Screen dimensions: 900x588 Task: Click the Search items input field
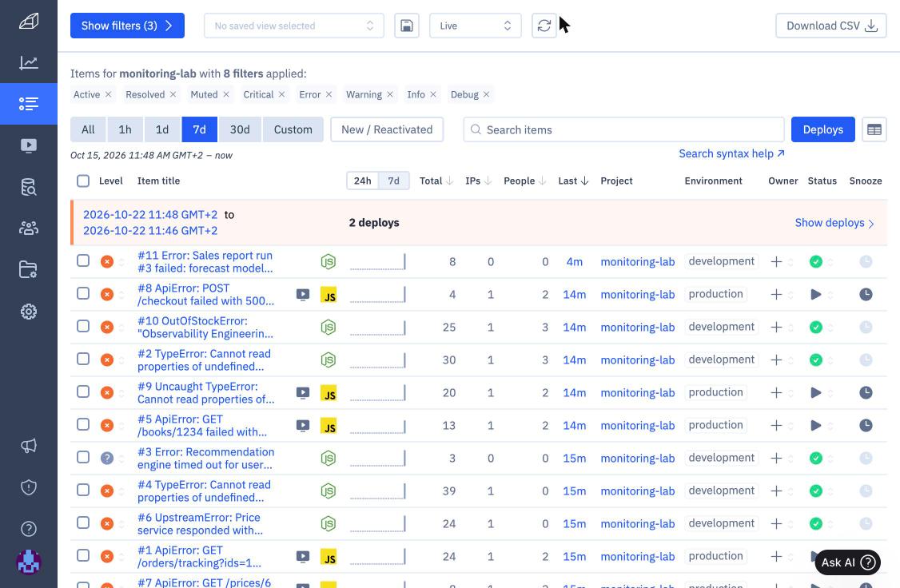coord(624,129)
